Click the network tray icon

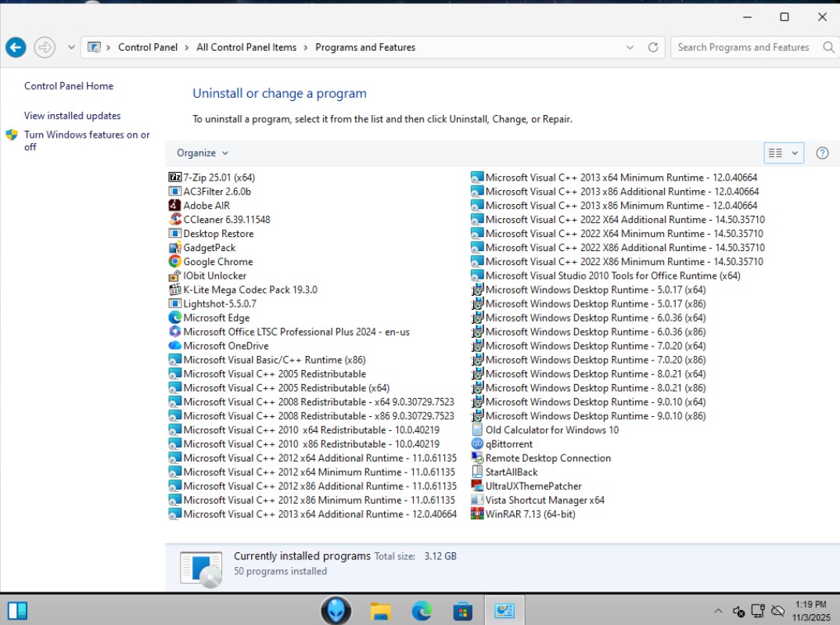coord(758,611)
